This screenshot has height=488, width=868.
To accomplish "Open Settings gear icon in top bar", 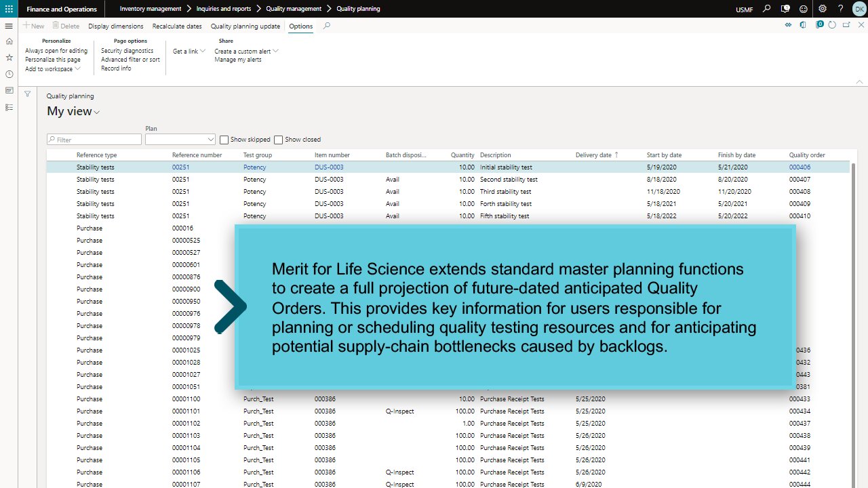I will pyautogui.click(x=823, y=9).
